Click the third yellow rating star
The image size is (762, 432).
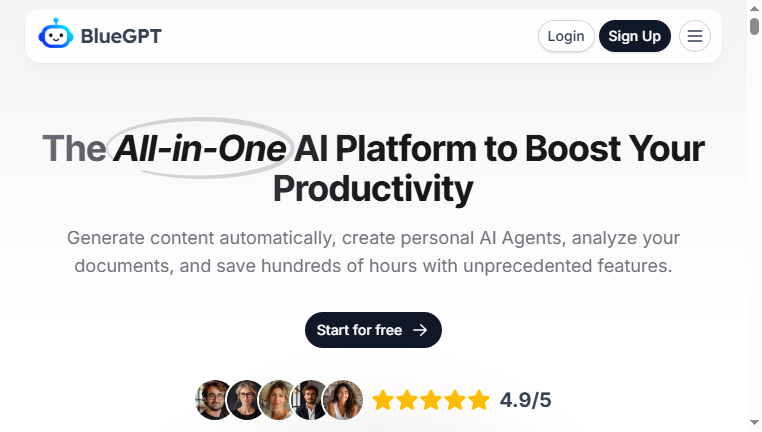431,400
